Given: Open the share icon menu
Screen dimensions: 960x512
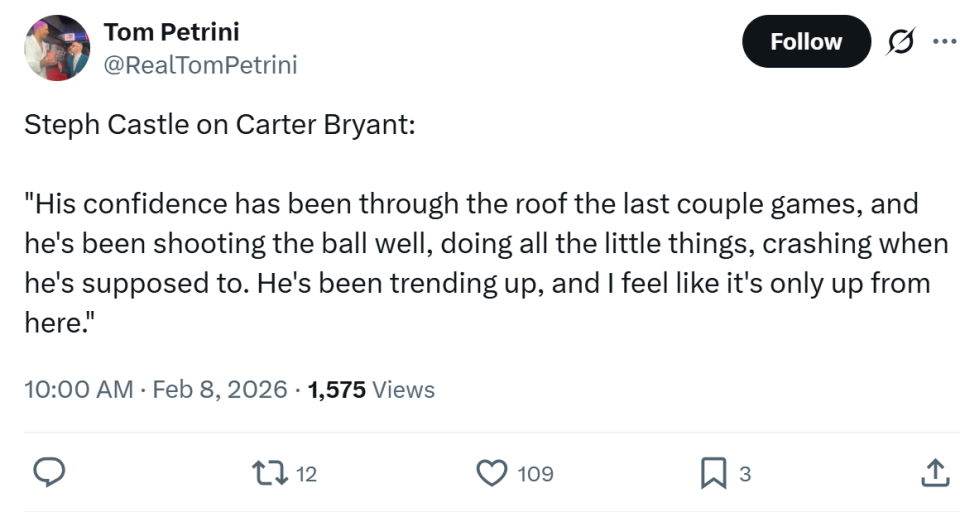Looking at the screenshot, I should pos(935,472).
